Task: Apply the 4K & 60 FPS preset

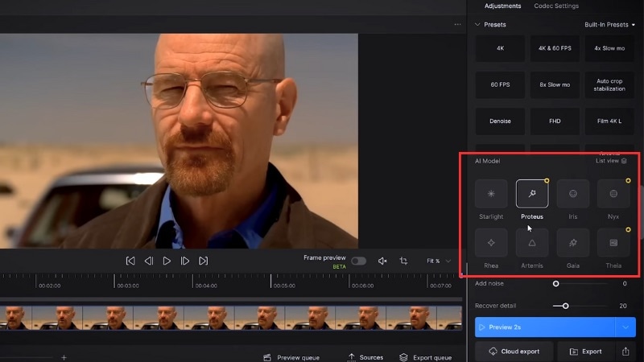Action: [555, 48]
